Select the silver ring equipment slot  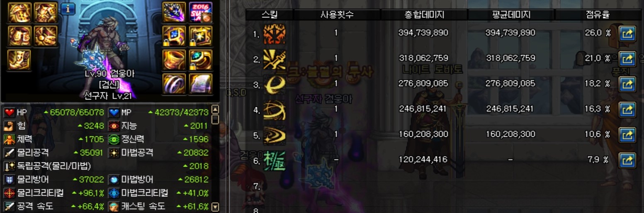click(x=174, y=84)
